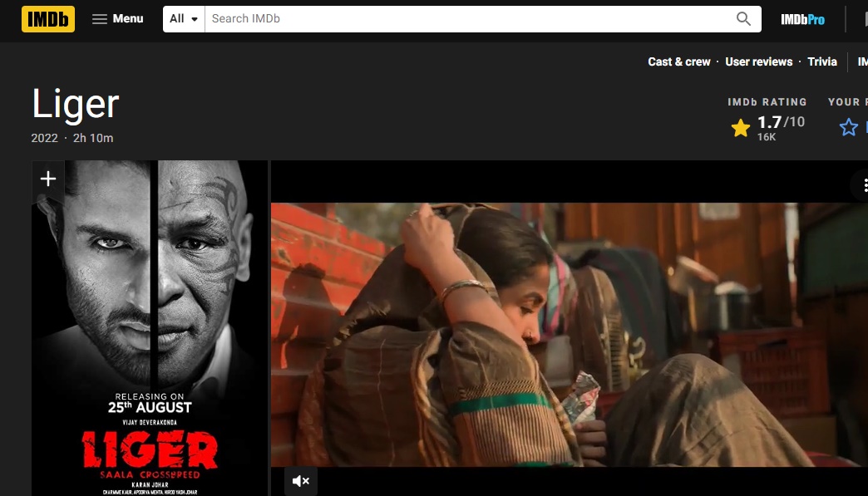The height and width of the screenshot is (496, 868).
Task: Open the Trivia page
Action: 822,61
